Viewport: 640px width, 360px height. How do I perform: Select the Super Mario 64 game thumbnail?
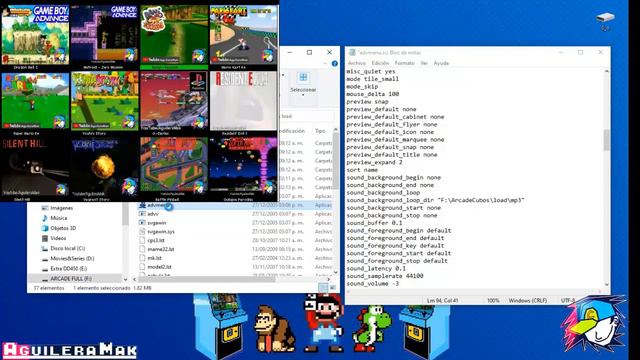(35, 101)
